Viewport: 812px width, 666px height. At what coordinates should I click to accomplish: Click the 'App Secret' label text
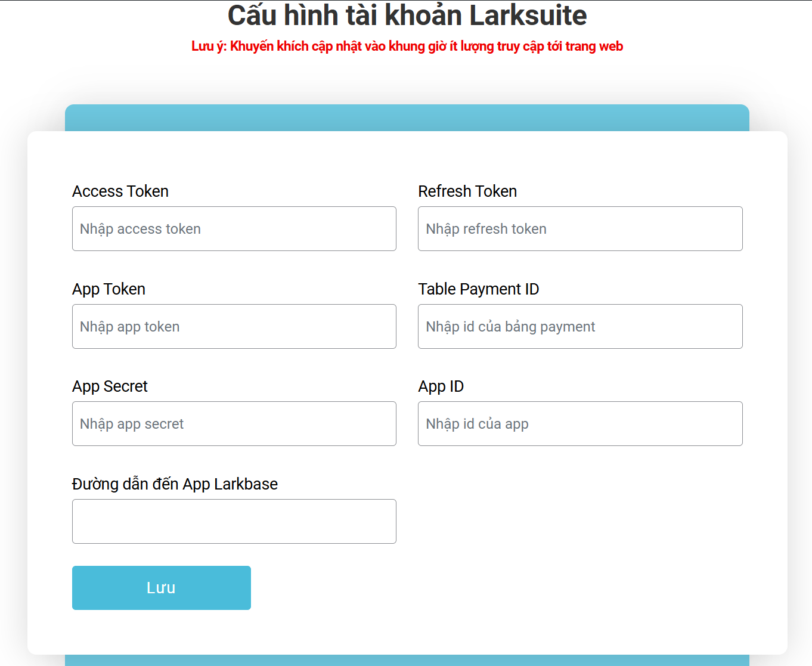tap(110, 386)
